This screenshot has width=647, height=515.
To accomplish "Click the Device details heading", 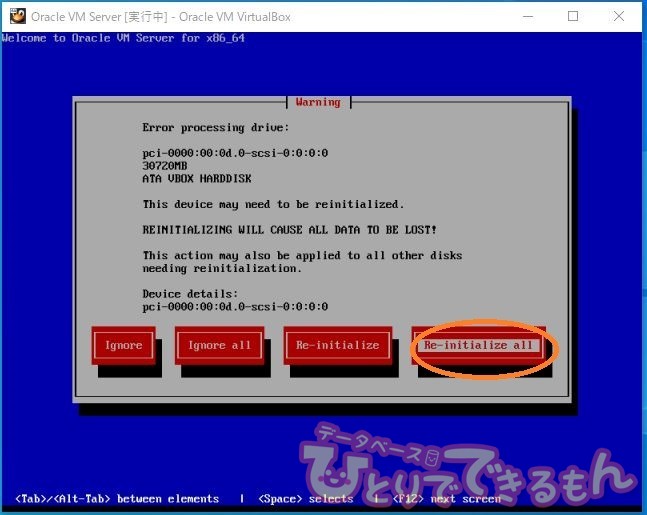I will coord(190,294).
